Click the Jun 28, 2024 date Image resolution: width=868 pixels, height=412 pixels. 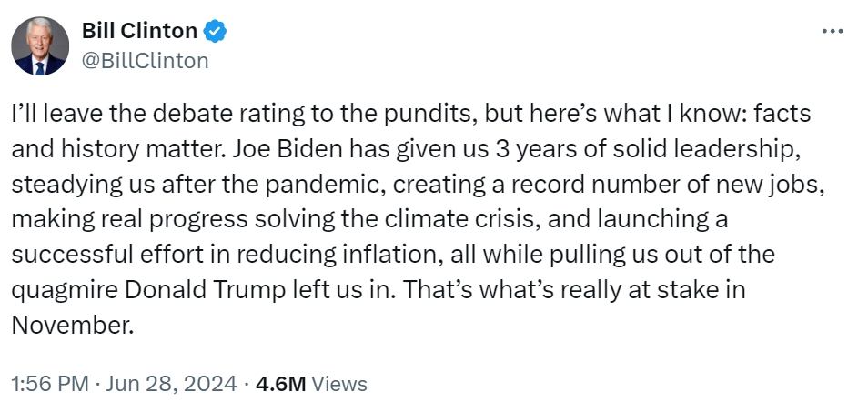pos(170,383)
